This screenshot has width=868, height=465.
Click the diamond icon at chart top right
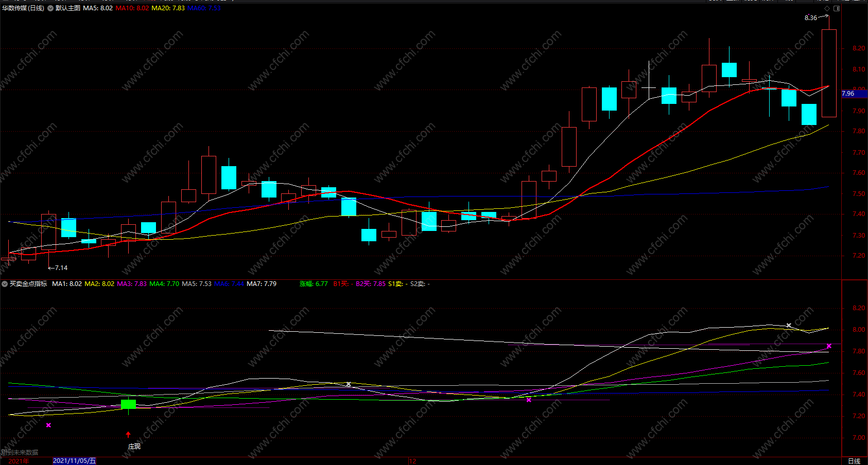click(827, 8)
